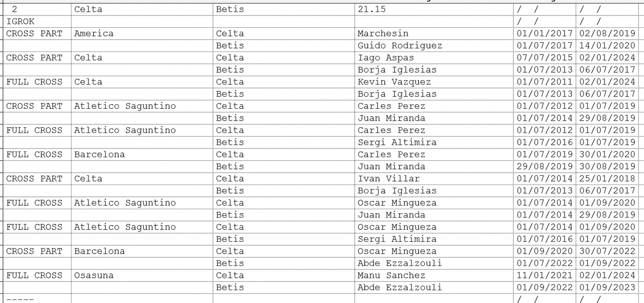Select the America team cell
The width and height of the screenshot is (644, 303).
coord(142,33)
